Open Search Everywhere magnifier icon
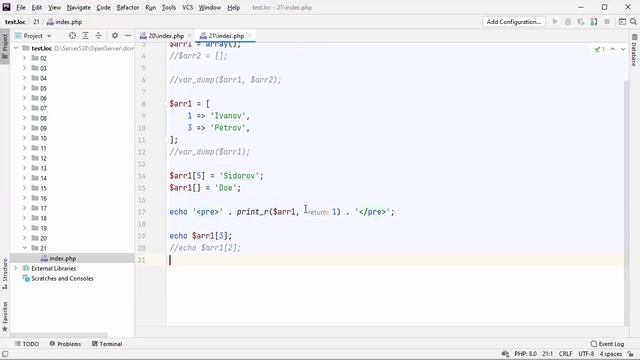Screen dimensions: 640x360 tap(633, 22)
